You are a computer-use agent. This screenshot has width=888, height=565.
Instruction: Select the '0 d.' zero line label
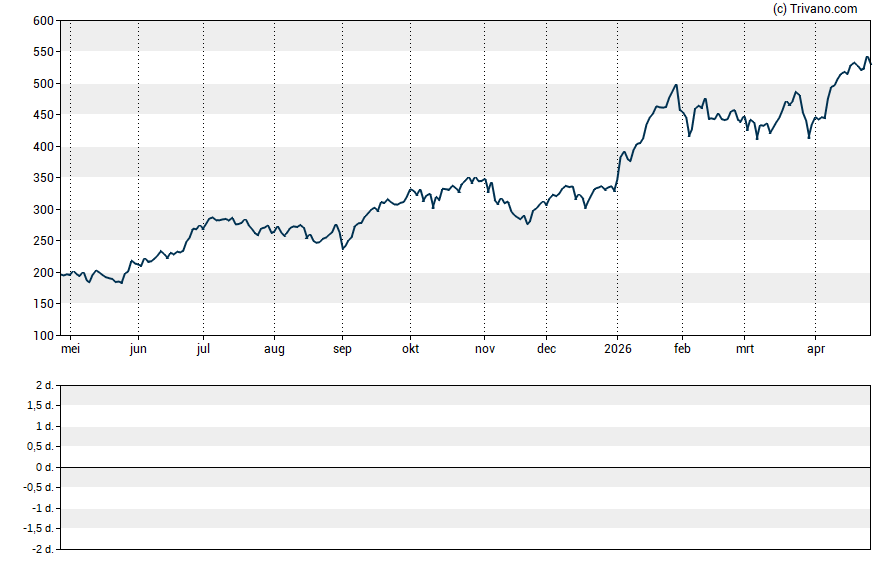pyautogui.click(x=44, y=468)
